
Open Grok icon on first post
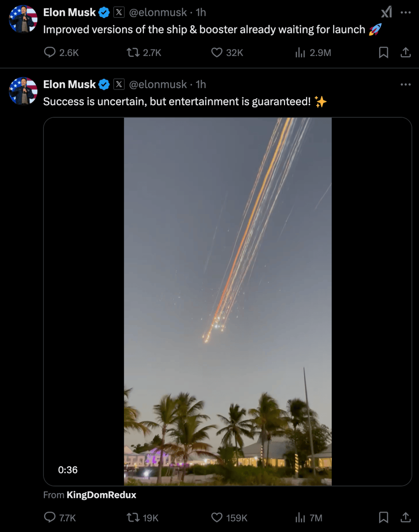(386, 12)
